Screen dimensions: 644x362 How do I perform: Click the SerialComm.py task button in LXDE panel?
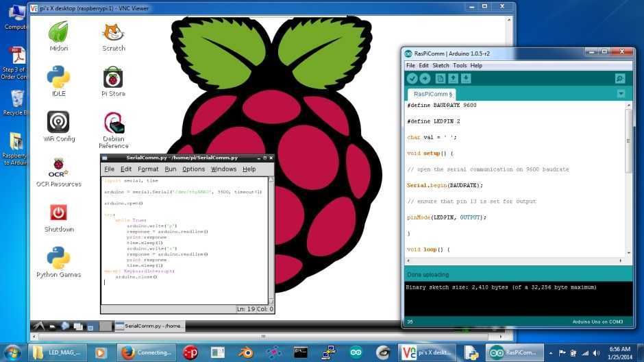[x=149, y=326]
